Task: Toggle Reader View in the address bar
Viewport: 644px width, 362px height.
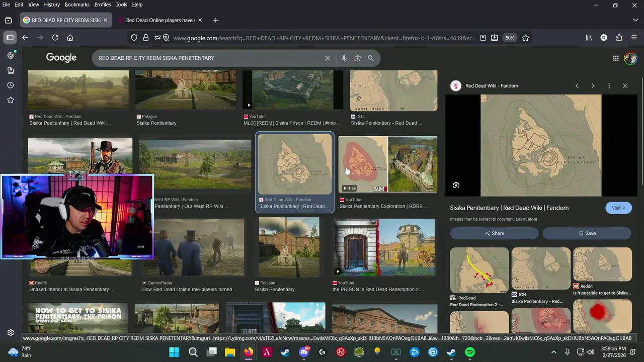Action: click(483, 38)
